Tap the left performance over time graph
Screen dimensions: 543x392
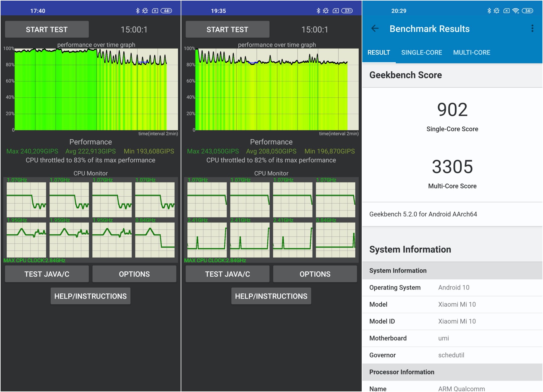[x=96, y=89]
